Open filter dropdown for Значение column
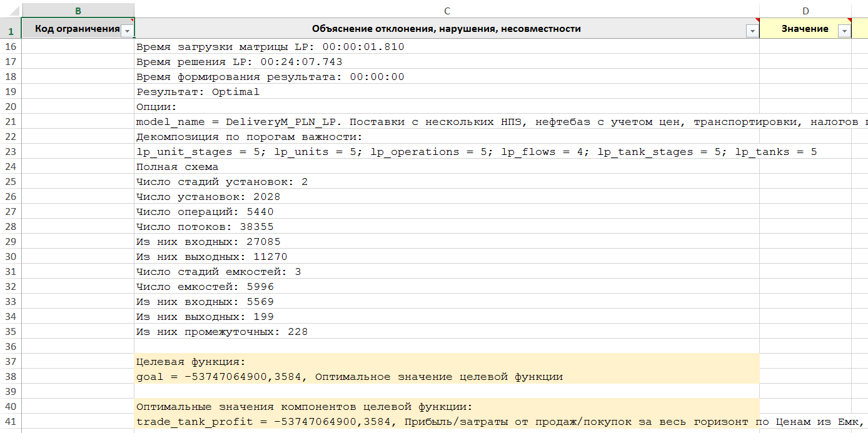This screenshot has width=868, height=433. click(844, 31)
